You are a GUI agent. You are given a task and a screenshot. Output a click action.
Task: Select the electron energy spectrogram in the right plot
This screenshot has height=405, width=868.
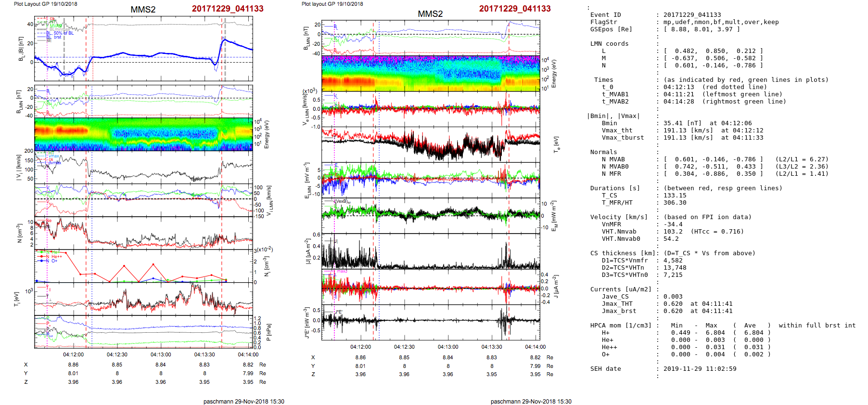pyautogui.click(x=431, y=73)
